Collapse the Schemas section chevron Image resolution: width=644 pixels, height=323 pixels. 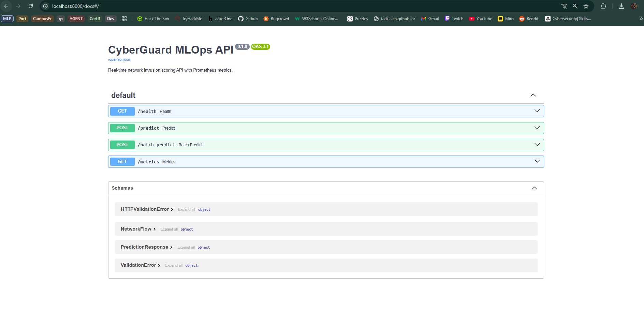tap(535, 188)
